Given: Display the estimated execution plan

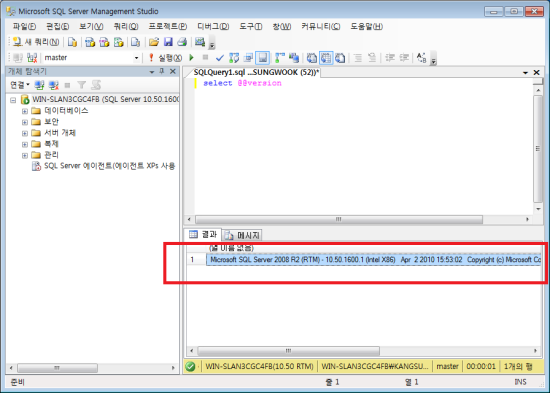Looking at the screenshot, I should (x=234, y=58).
